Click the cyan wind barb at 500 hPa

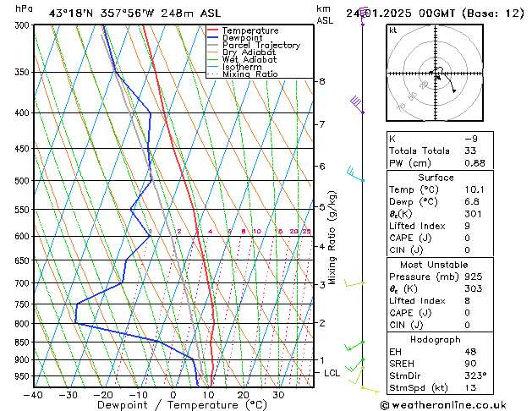tap(355, 173)
